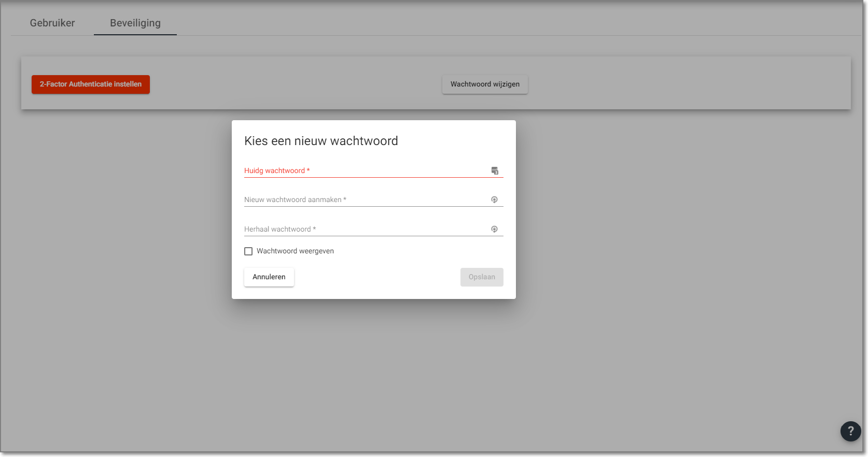Dismiss dialog by clicking dimmed backdrop below it
This screenshot has width=868, height=457.
[373, 373]
